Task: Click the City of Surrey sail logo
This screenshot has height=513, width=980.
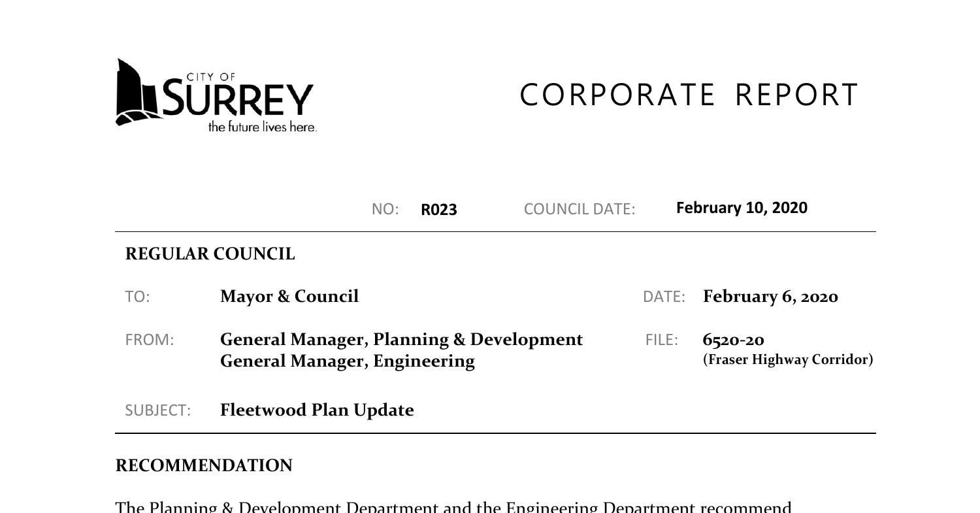Action: [x=137, y=92]
